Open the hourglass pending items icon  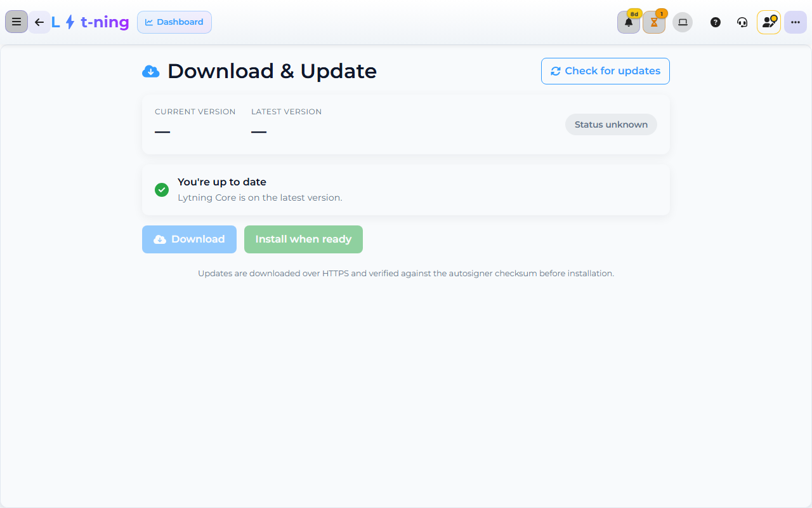(654, 22)
